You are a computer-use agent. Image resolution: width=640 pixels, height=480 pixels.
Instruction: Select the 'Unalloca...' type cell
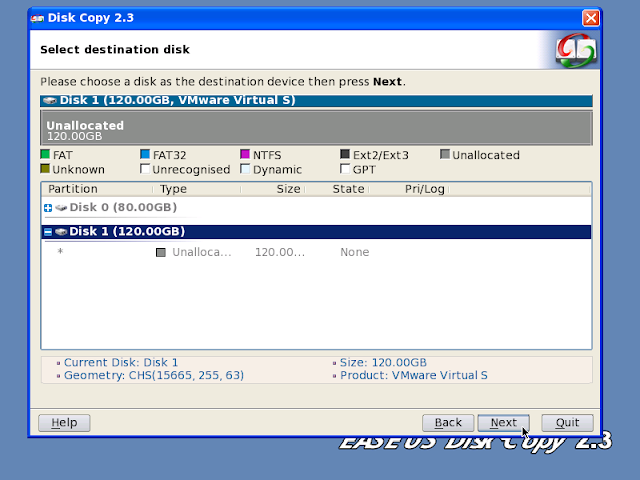tap(202, 252)
